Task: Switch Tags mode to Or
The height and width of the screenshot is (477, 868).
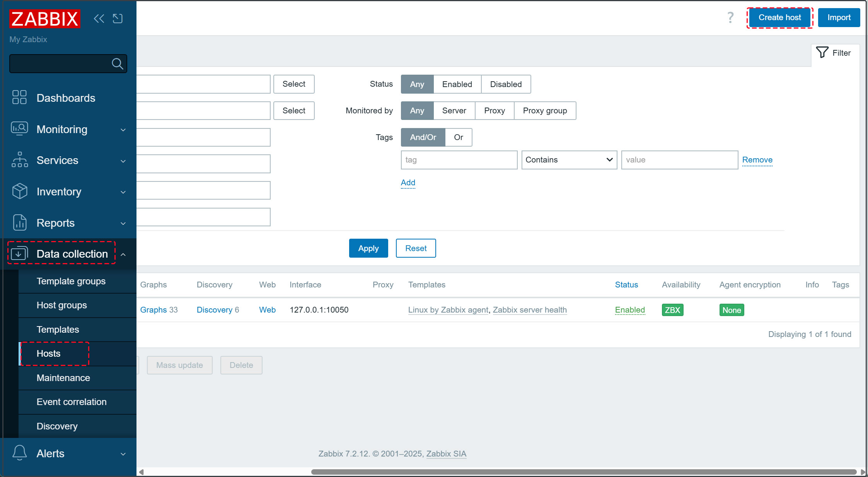Action: [x=458, y=137]
